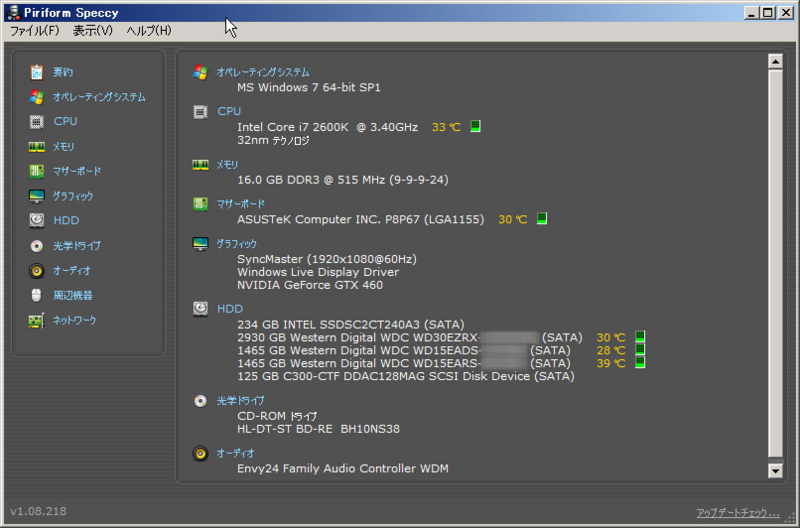Click the motherboard icon in summary pane
800x528 pixels.
tap(201, 204)
